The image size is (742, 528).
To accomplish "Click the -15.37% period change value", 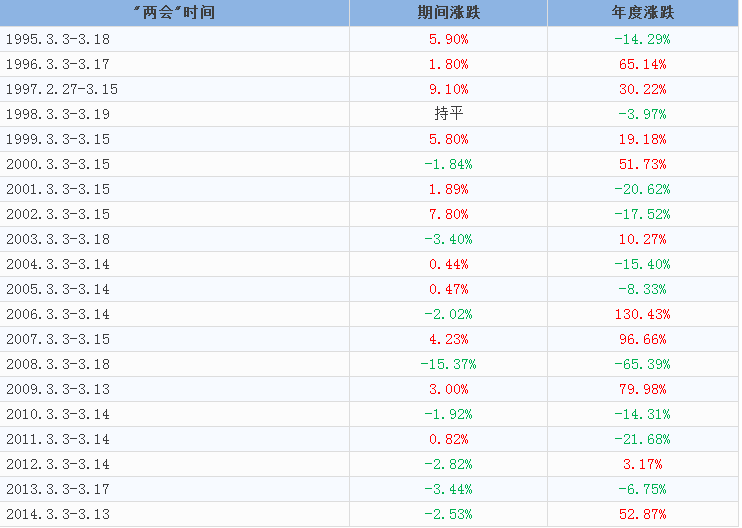I will 448,364.
